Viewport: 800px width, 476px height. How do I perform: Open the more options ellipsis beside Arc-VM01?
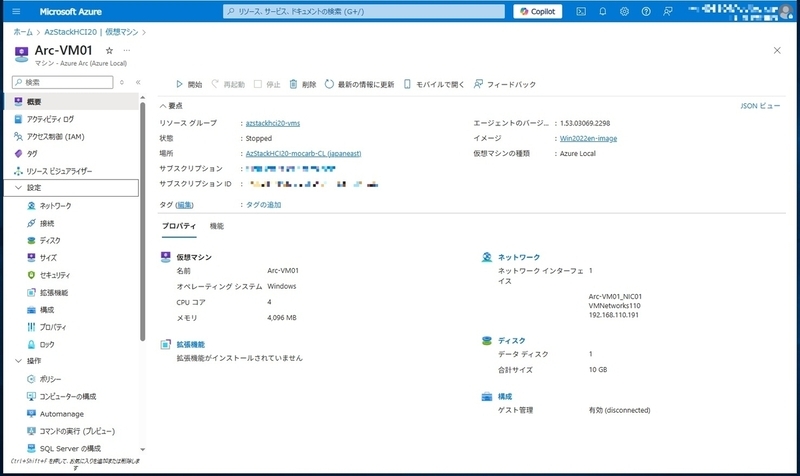coord(127,51)
